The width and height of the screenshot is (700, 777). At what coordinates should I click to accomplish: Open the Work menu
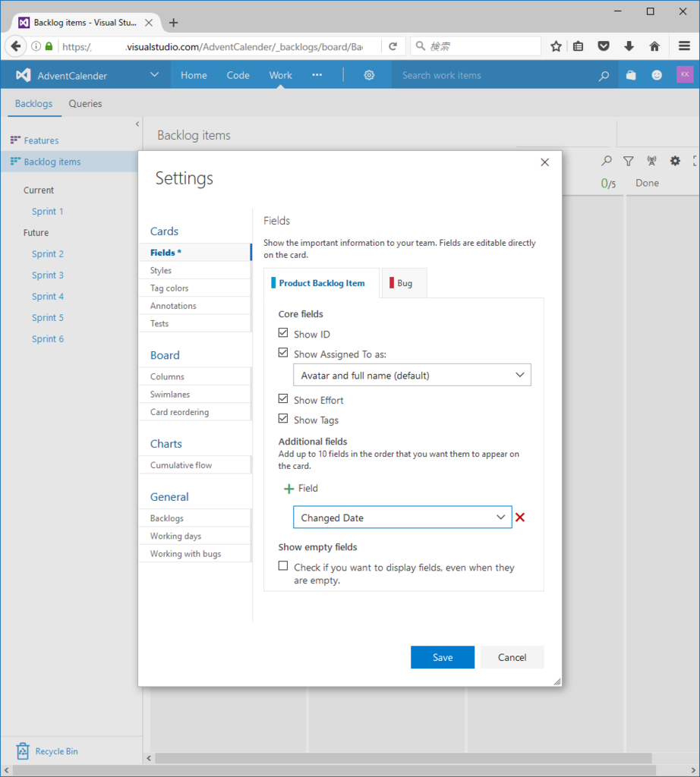point(281,75)
